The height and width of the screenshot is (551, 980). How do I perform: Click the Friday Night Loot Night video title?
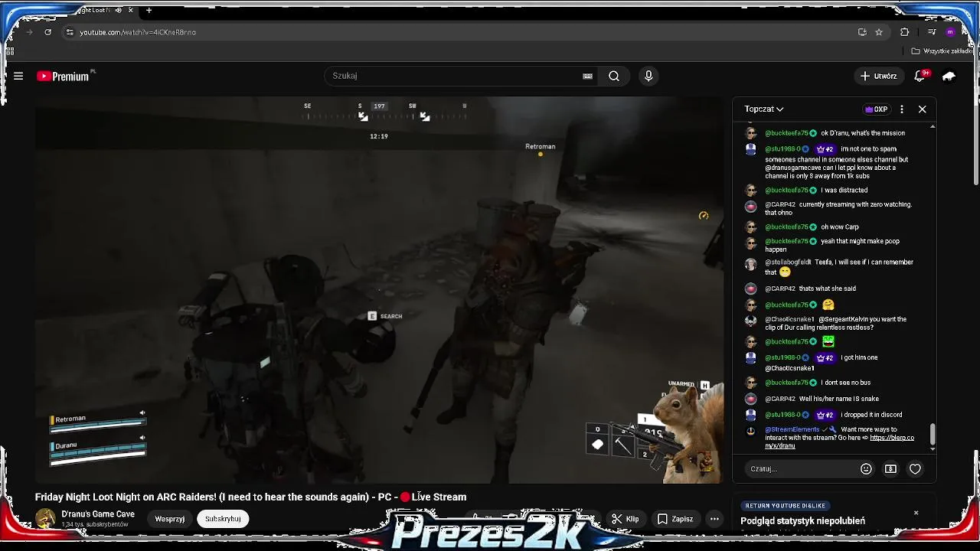point(250,497)
